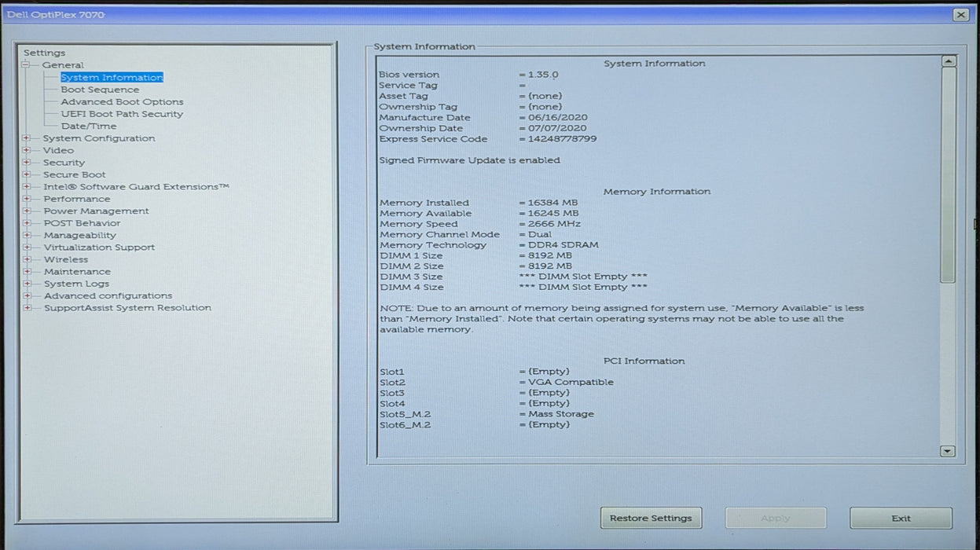Select System Information in the tree

(112, 78)
